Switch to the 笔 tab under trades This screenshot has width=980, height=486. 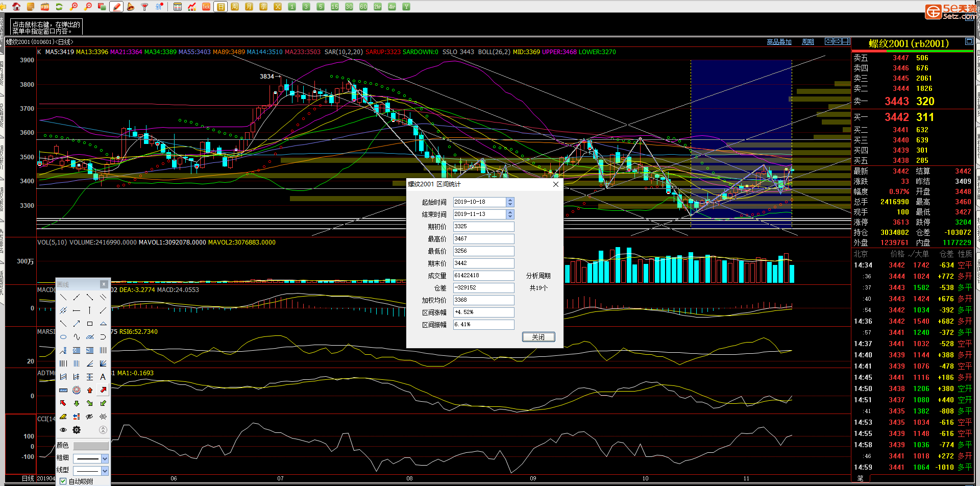click(x=861, y=478)
